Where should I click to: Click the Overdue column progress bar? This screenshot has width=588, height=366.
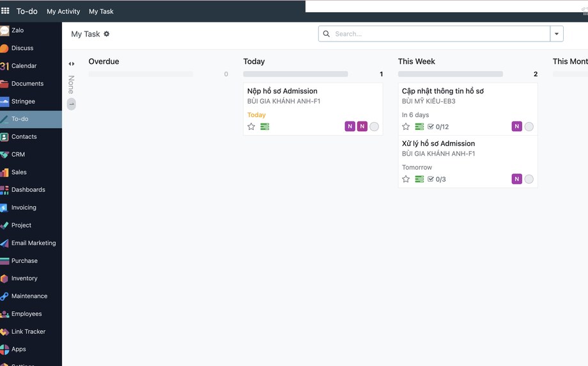(x=141, y=74)
